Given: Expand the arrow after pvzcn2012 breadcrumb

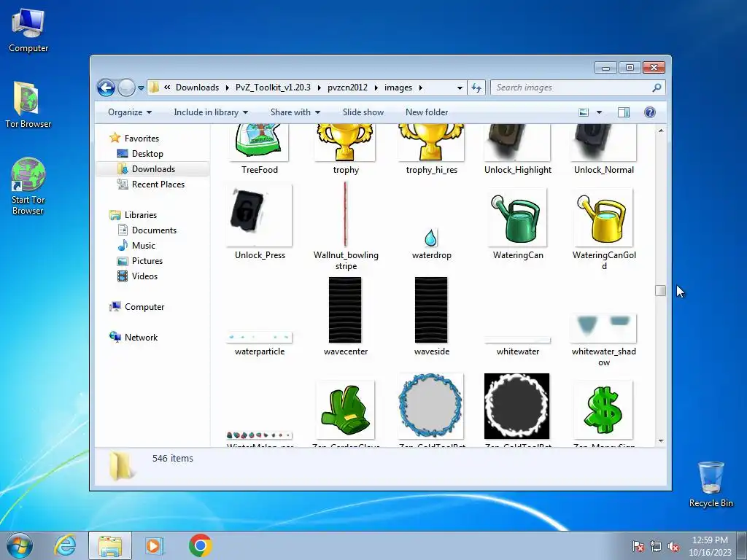Looking at the screenshot, I should pyautogui.click(x=376, y=87).
